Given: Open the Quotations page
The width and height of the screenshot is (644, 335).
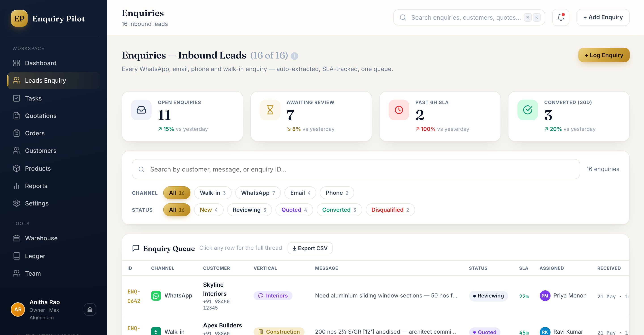Looking at the screenshot, I should [53, 116].
